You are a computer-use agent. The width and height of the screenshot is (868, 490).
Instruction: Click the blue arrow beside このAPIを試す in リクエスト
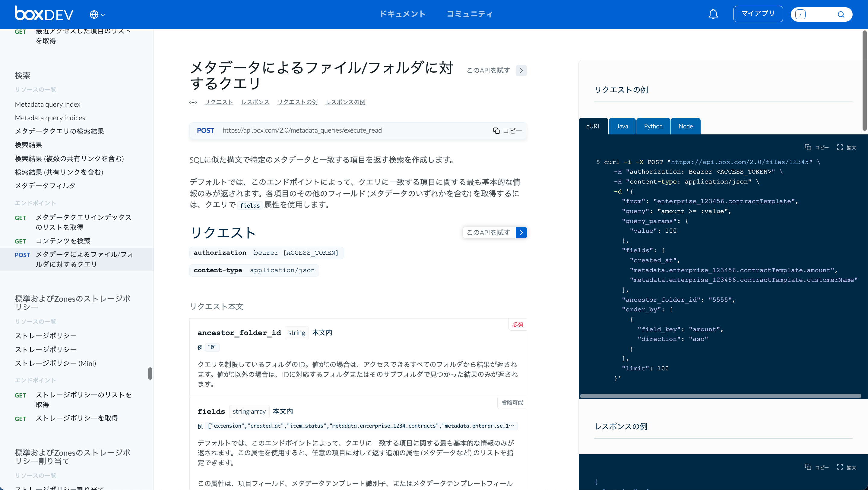coord(521,232)
